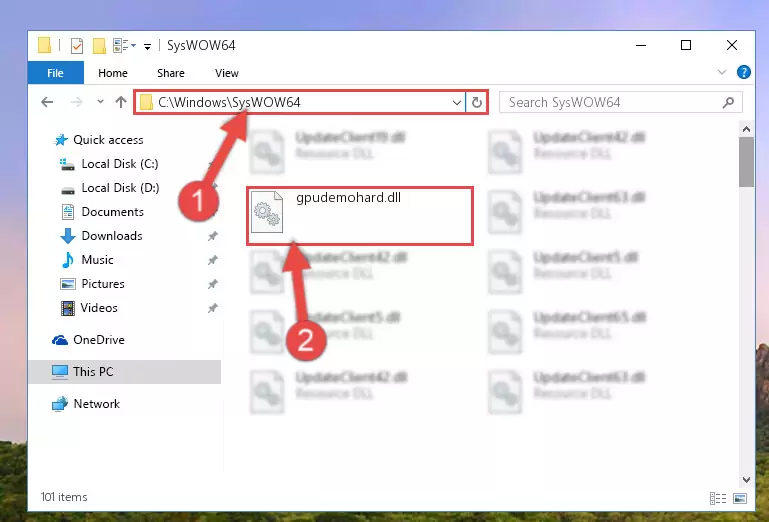
Task: Click the Network icon in navigation pane
Action: 60,404
